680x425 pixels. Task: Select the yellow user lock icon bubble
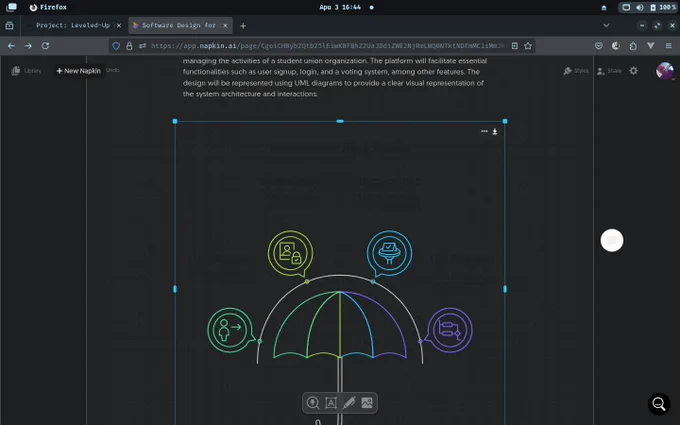click(290, 253)
